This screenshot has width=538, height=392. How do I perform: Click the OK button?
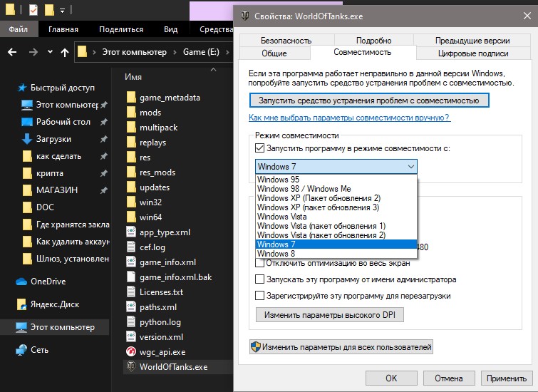click(x=391, y=378)
